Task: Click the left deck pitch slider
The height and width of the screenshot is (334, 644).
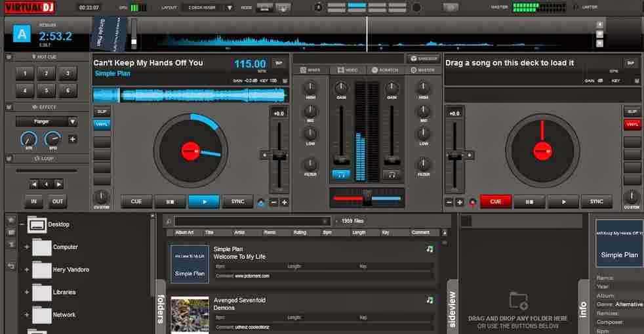Action: (279, 156)
